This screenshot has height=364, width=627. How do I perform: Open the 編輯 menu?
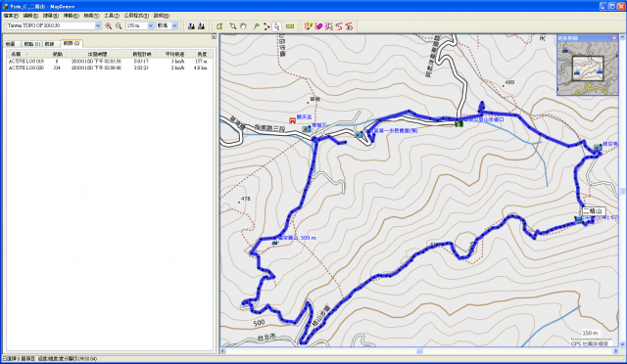tap(30, 16)
